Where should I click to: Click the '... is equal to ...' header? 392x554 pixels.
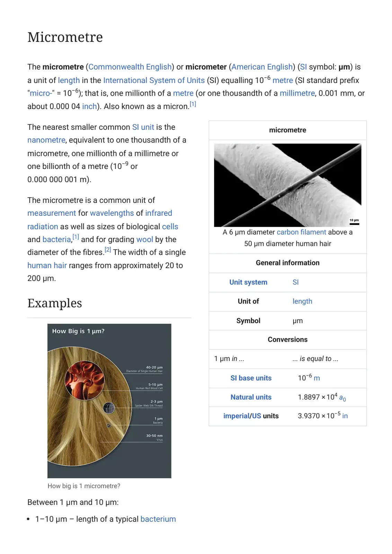pyautogui.click(x=315, y=359)
